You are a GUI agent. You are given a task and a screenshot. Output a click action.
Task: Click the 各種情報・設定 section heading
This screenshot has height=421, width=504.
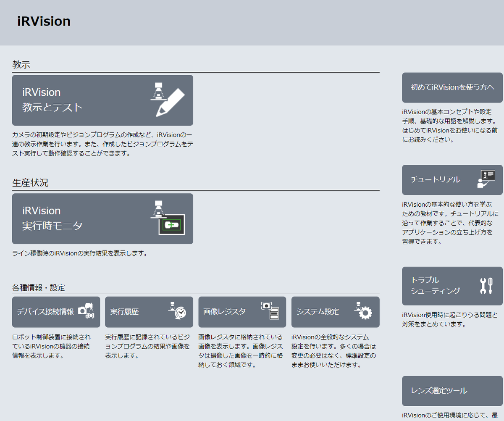click(39, 288)
